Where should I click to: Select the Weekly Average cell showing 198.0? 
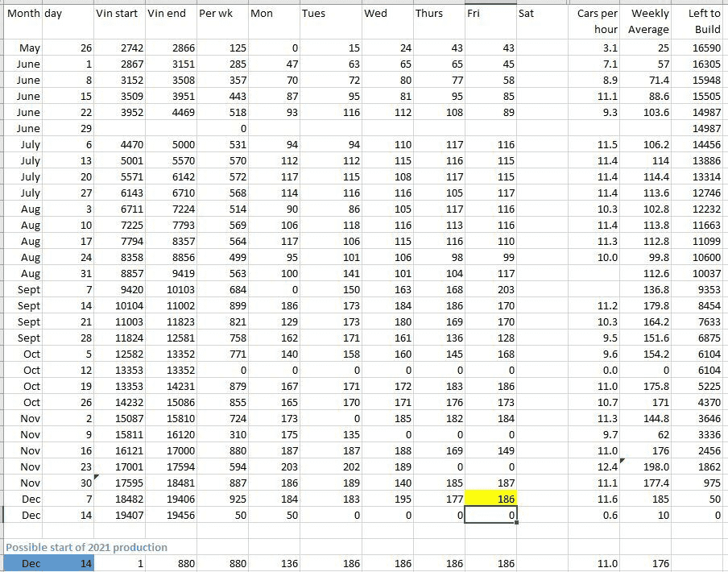(649, 467)
